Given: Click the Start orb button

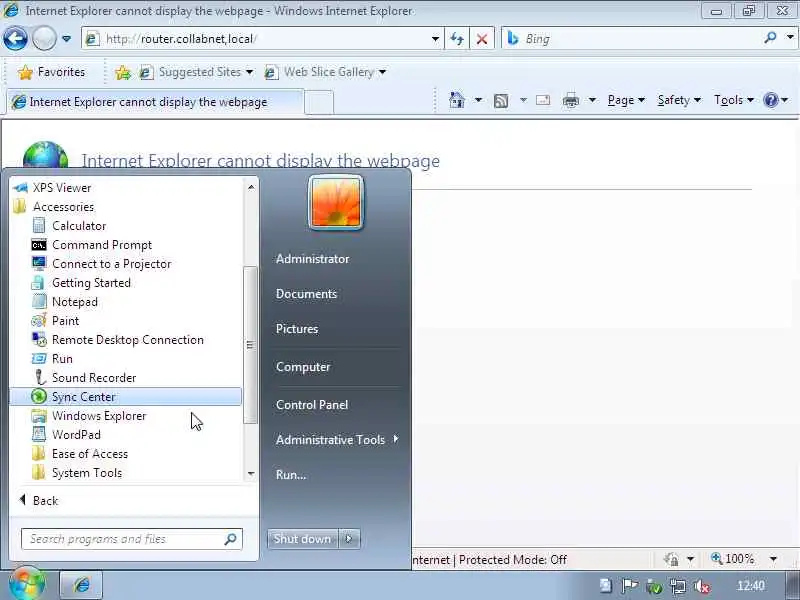Looking at the screenshot, I should [28, 584].
